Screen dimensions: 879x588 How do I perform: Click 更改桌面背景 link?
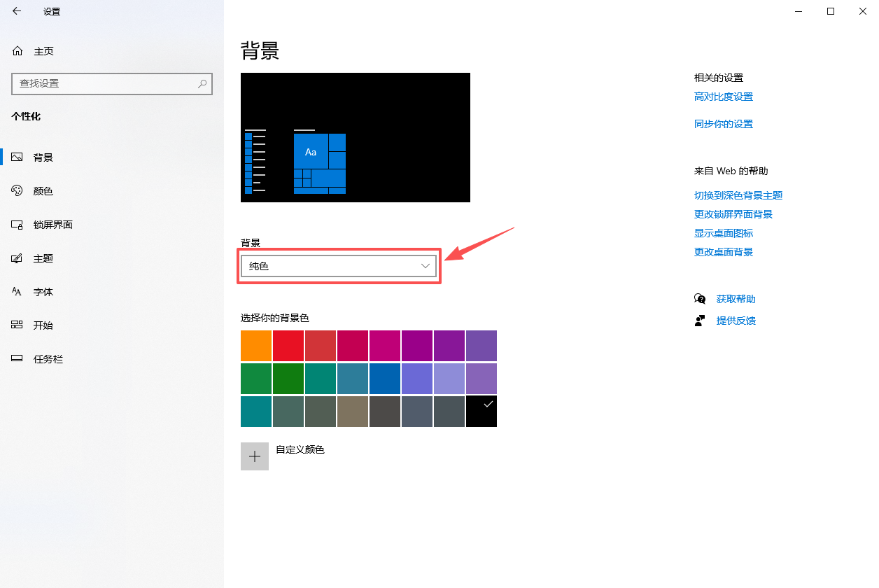coord(724,253)
